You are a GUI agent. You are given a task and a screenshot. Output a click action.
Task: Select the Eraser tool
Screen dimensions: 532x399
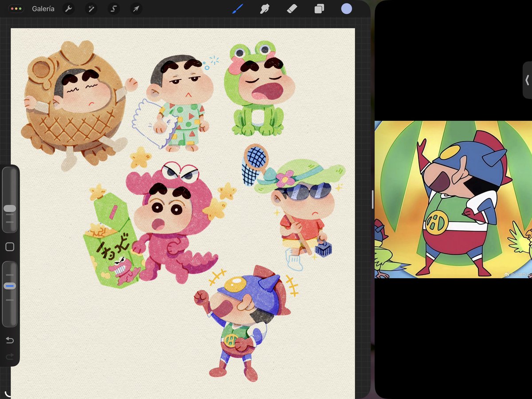coord(292,9)
